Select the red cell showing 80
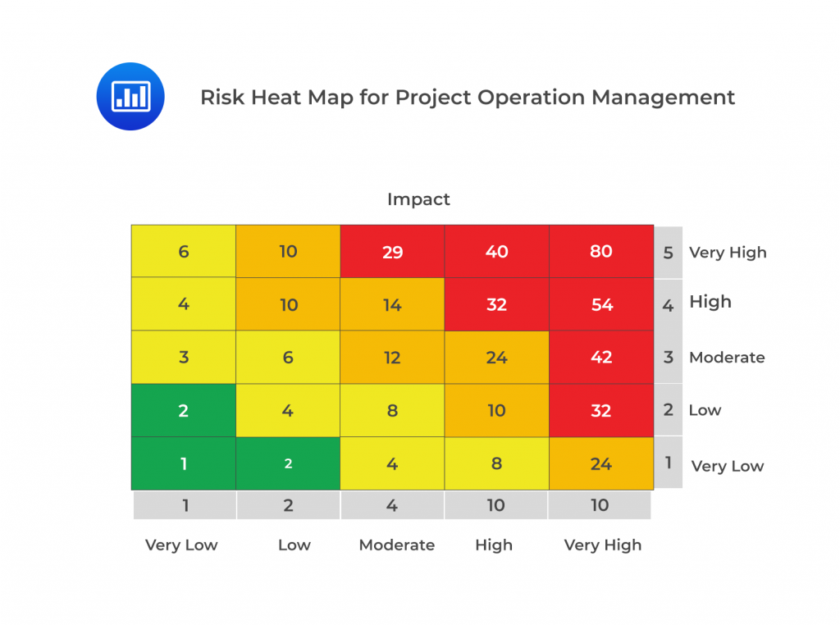The image size is (840, 625). pyautogui.click(x=601, y=251)
